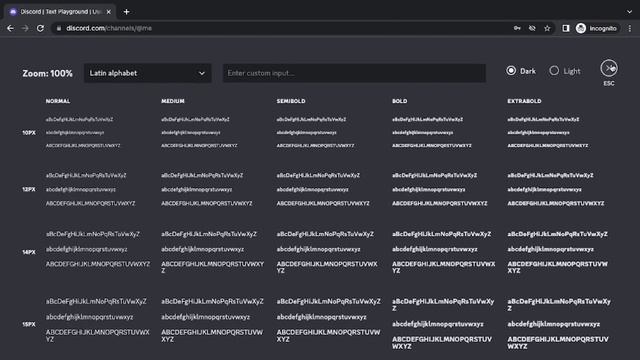Select the Dark theme radio

(x=511, y=71)
